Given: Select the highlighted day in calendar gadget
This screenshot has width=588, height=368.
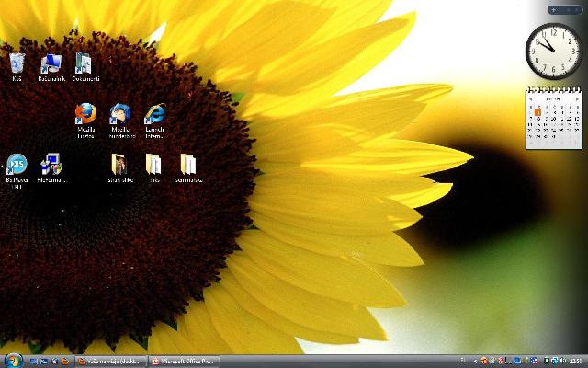Looking at the screenshot, I should point(538,113).
